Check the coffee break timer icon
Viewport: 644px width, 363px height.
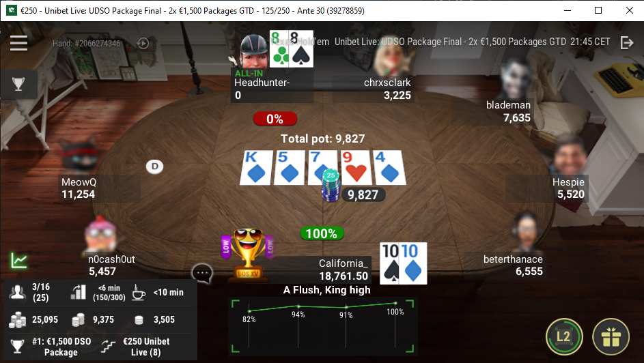[139, 292]
